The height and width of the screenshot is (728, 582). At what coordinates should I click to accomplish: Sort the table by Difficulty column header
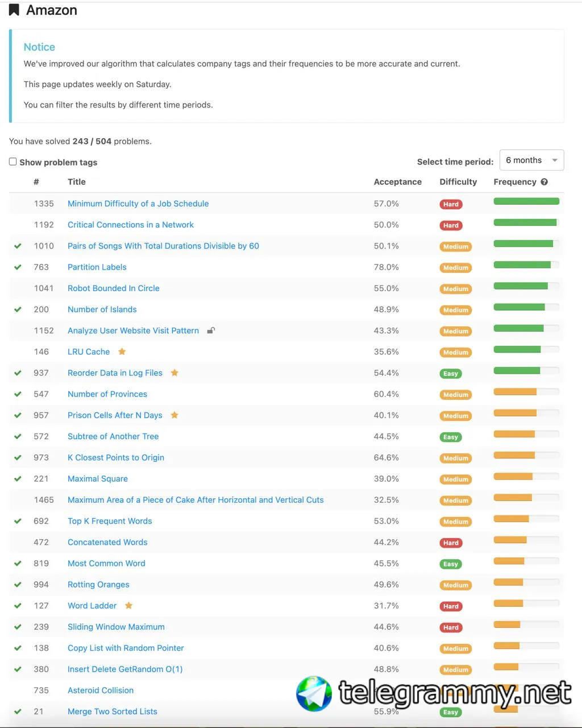pyautogui.click(x=458, y=182)
